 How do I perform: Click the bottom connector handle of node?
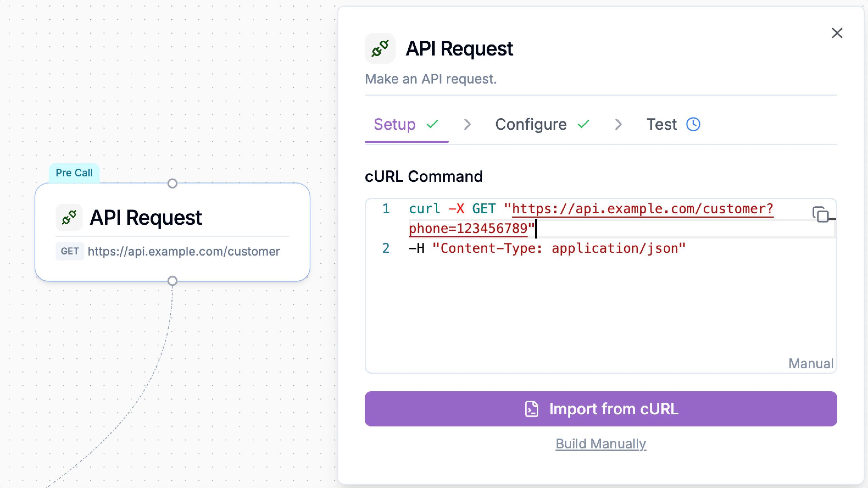(x=173, y=281)
